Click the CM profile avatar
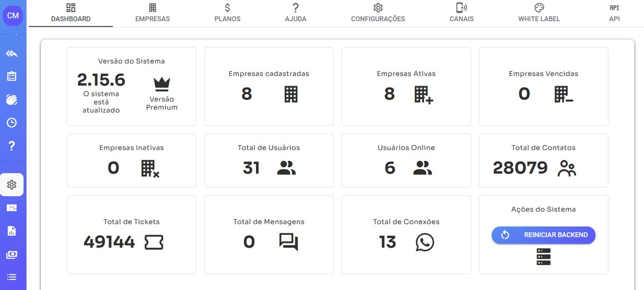 click(x=13, y=15)
